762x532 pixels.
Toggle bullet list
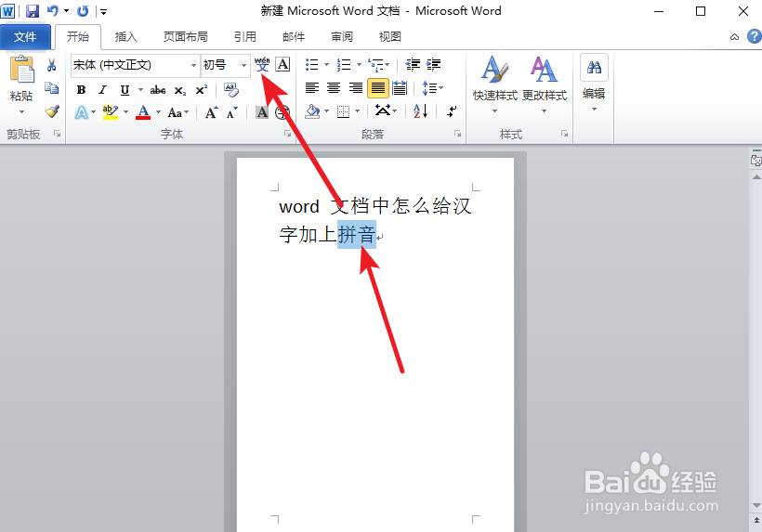311,64
